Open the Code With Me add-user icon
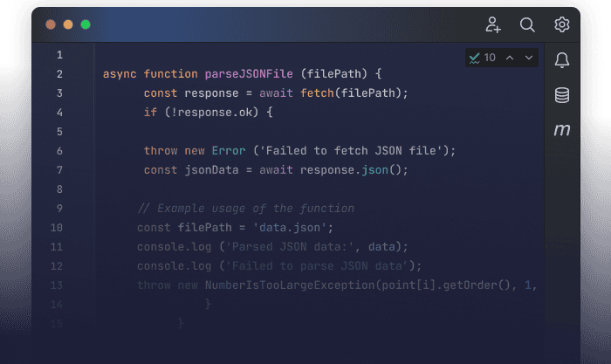This screenshot has width=611, height=364. [x=493, y=24]
